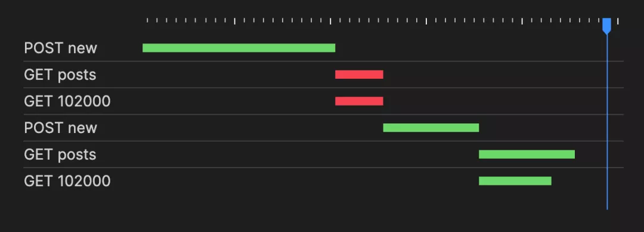Click the blue playhead handle on the ruler

click(x=606, y=26)
